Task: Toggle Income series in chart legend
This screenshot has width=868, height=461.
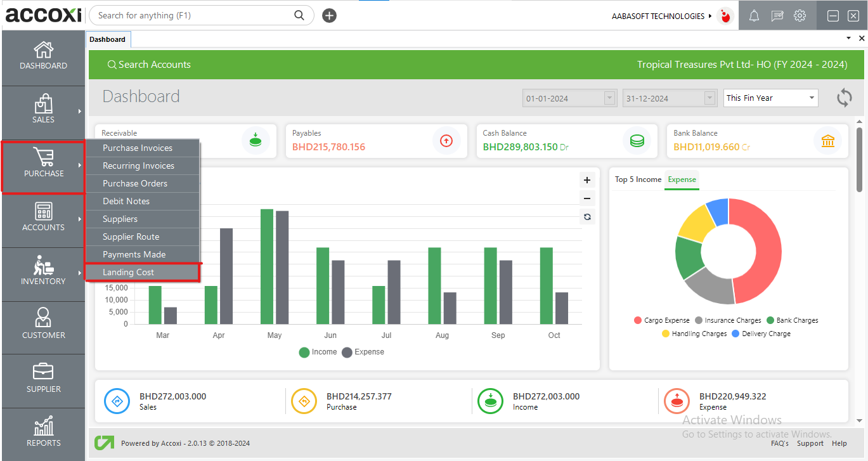Action: tap(318, 352)
